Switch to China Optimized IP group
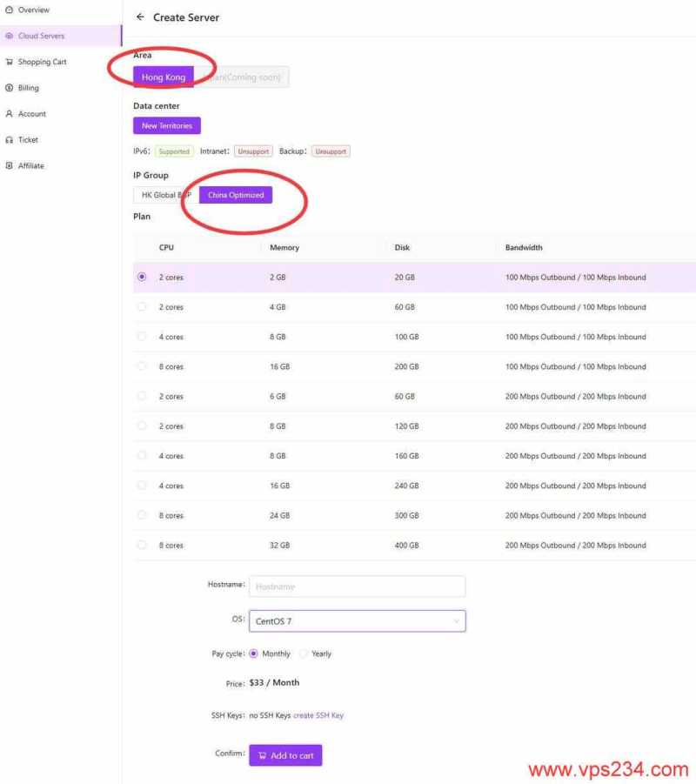 [x=236, y=195]
